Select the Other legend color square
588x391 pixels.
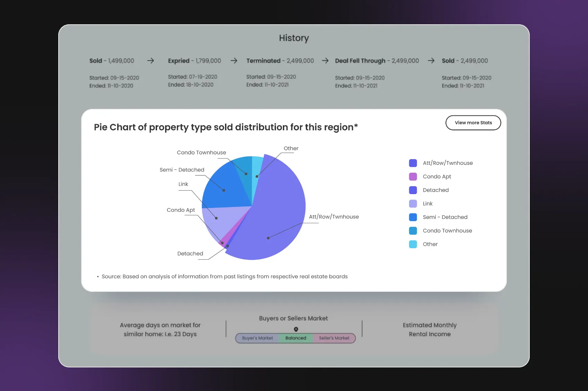coord(413,244)
